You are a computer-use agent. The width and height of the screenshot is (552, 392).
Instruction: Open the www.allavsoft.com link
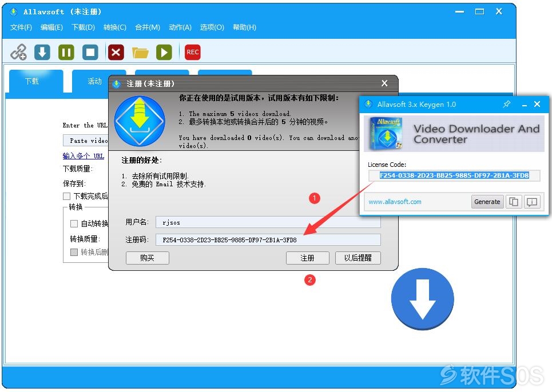click(395, 202)
